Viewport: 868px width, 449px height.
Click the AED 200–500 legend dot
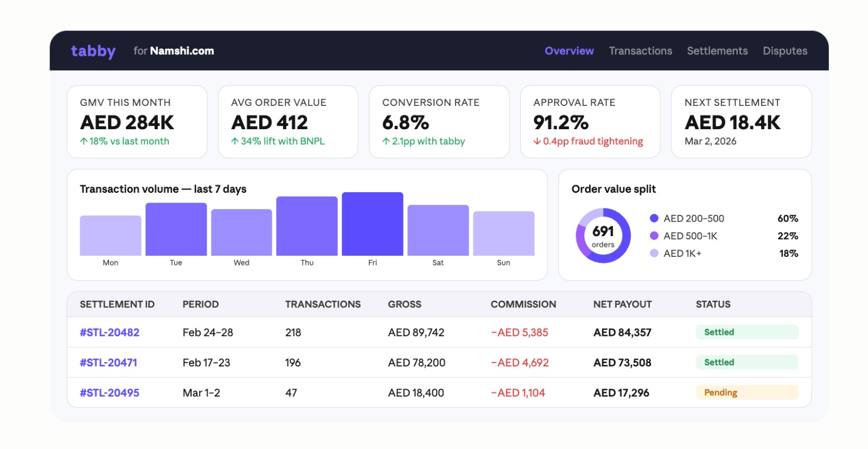coord(654,218)
